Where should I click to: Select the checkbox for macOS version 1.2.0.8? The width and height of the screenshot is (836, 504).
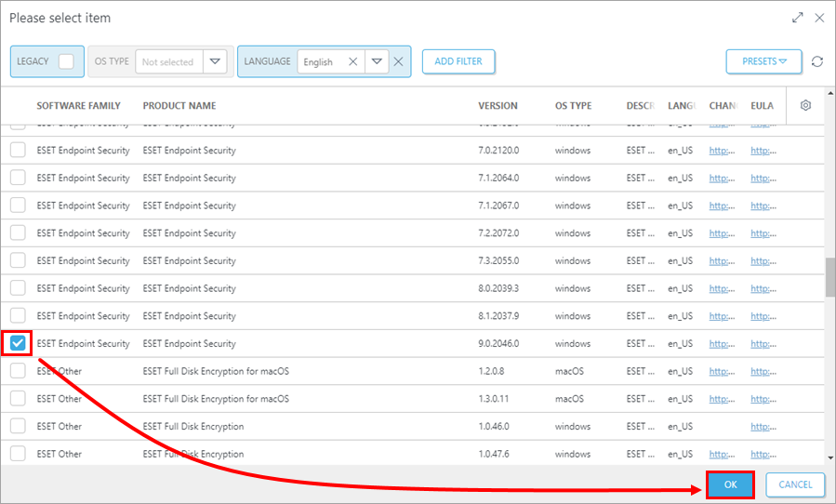tap(18, 371)
